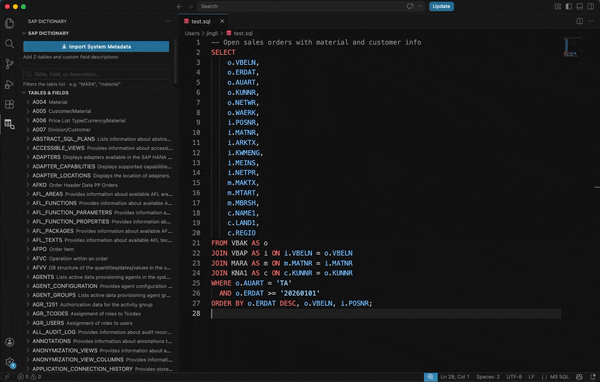Change end of line sequence LF

(x=531, y=377)
